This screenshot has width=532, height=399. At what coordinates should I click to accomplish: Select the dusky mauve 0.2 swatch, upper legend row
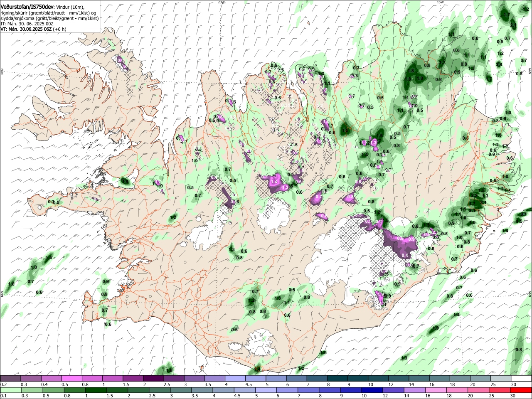pyautogui.click(x=10, y=379)
